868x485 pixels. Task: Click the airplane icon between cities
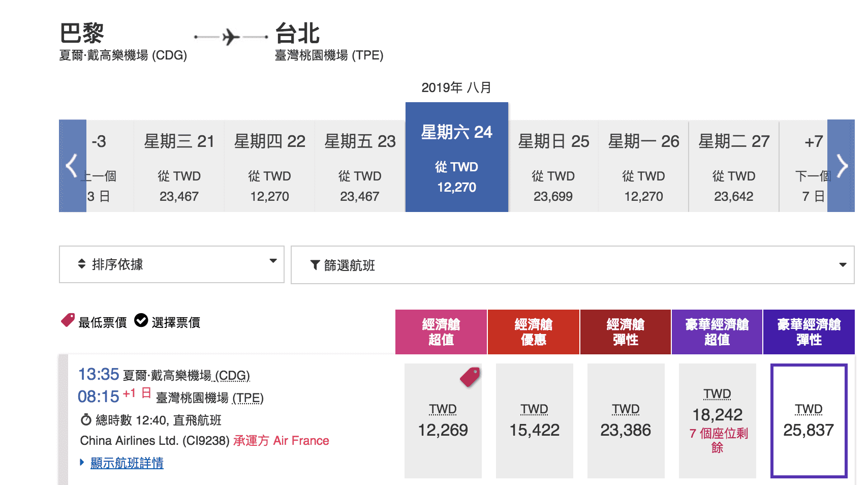[231, 37]
